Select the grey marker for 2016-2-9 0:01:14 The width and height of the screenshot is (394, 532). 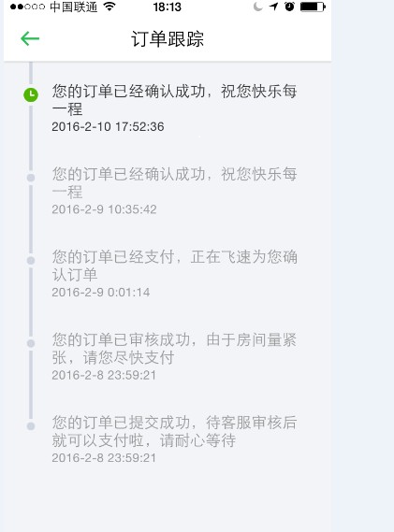click(x=31, y=260)
